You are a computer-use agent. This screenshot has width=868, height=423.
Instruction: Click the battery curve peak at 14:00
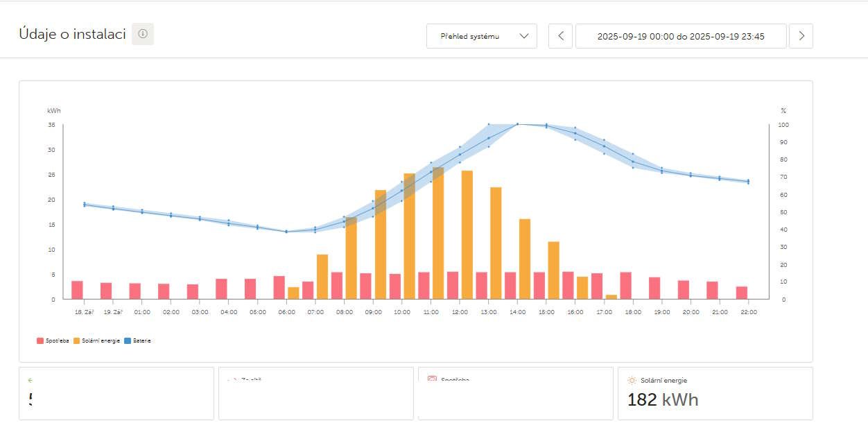pyautogui.click(x=517, y=124)
